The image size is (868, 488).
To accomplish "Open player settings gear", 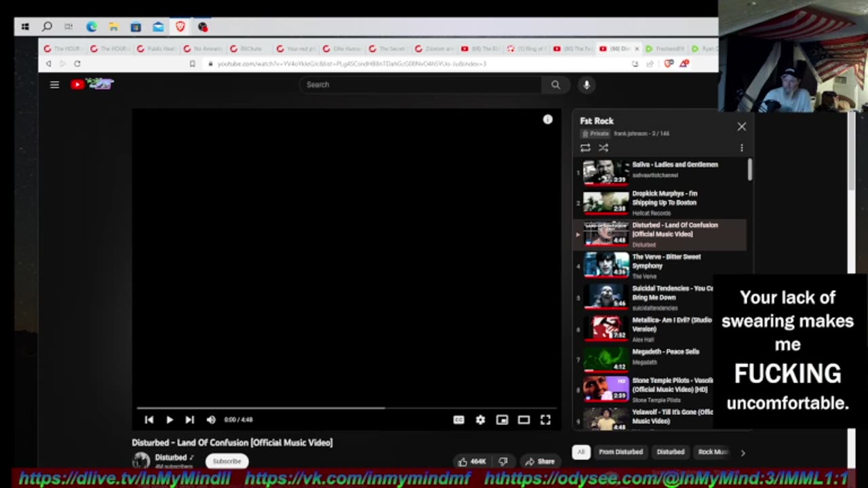I will pos(480,420).
